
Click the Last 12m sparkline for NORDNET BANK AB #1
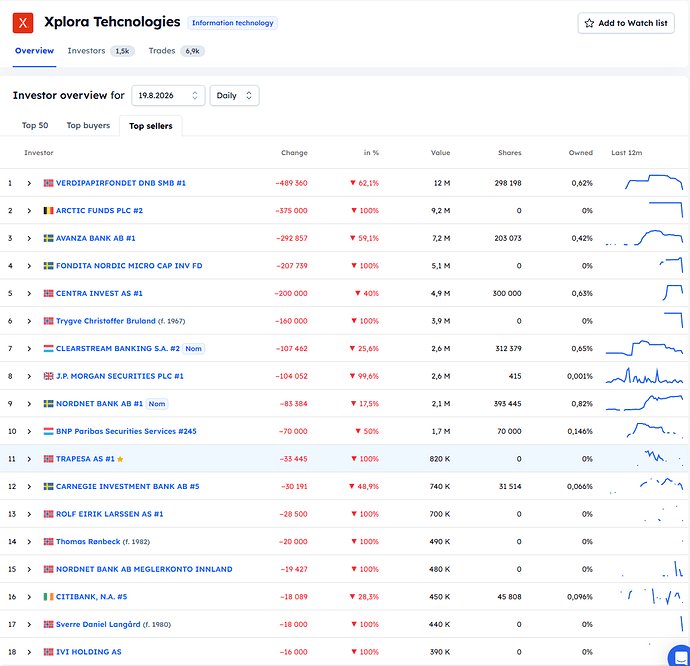pyautogui.click(x=644, y=403)
